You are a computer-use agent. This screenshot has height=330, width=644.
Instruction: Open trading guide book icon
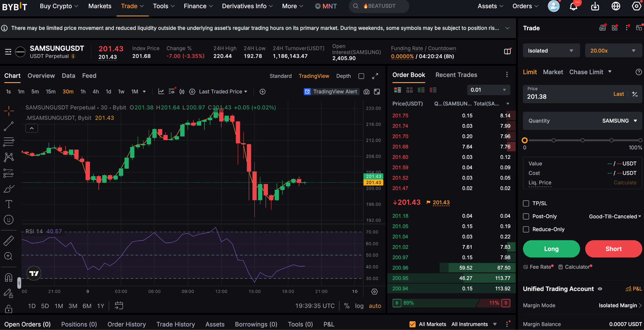coord(507,52)
